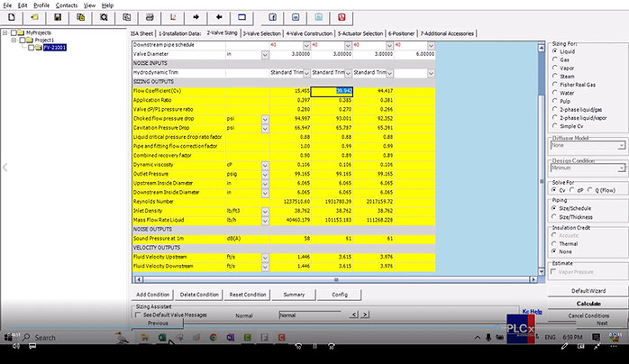
Task: Click the Open folder toolbar icon
Action: 37,17
